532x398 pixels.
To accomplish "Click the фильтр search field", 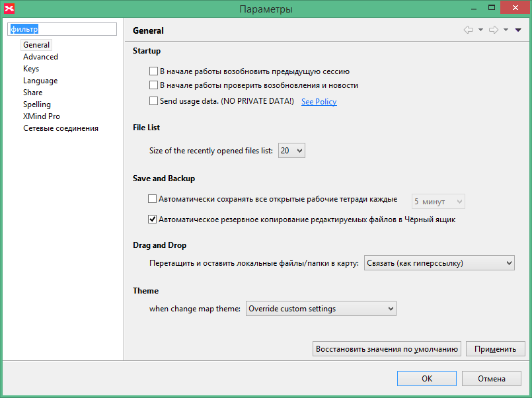I will pos(62,29).
